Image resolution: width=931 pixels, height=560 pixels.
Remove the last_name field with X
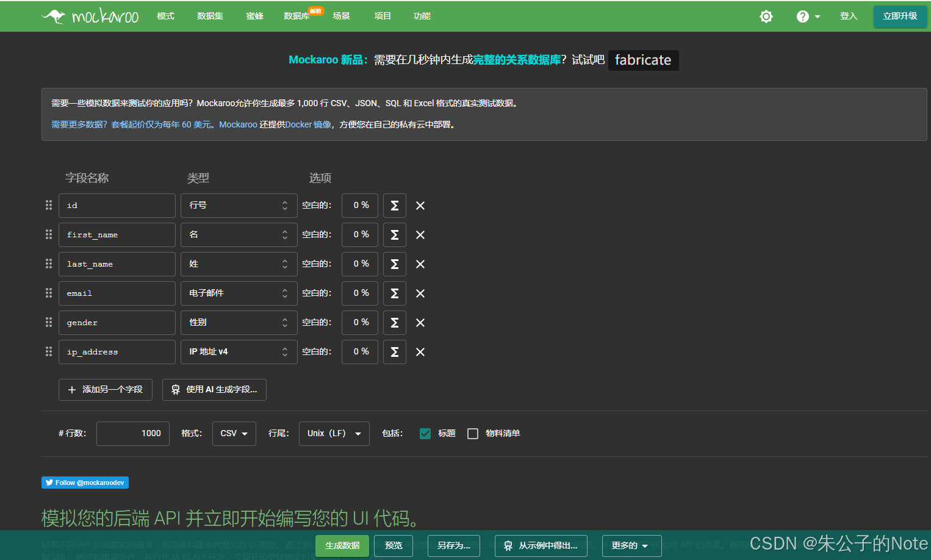click(x=420, y=264)
